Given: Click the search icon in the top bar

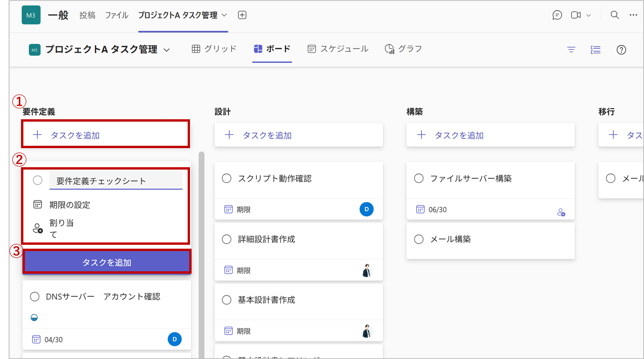Looking at the screenshot, I should [x=614, y=15].
